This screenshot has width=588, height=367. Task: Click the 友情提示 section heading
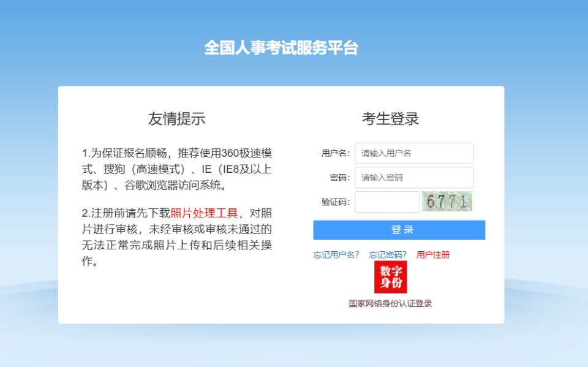click(176, 117)
